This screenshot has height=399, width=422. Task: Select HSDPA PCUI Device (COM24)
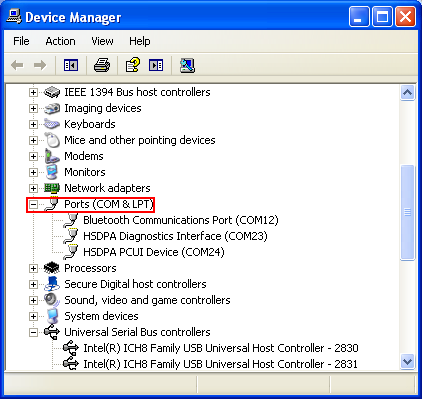[154, 252]
